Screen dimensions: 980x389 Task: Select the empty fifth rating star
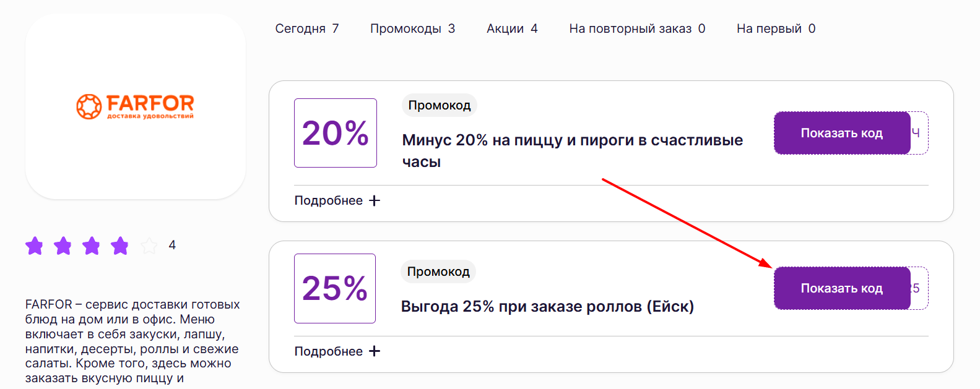pyautogui.click(x=149, y=246)
